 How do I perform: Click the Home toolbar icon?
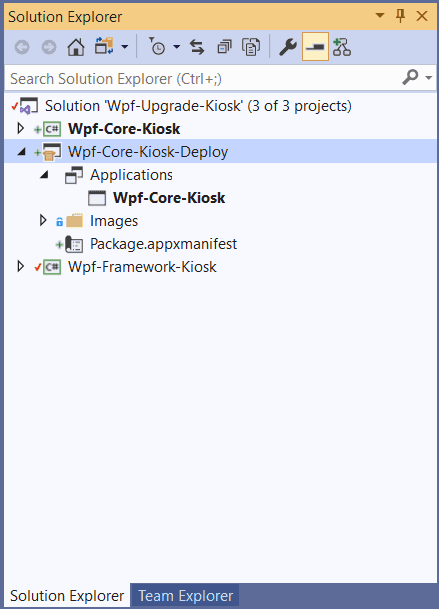[x=76, y=47]
